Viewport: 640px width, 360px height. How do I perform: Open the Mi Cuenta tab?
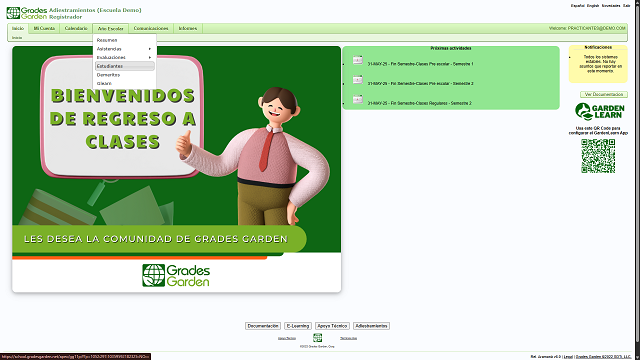44,28
